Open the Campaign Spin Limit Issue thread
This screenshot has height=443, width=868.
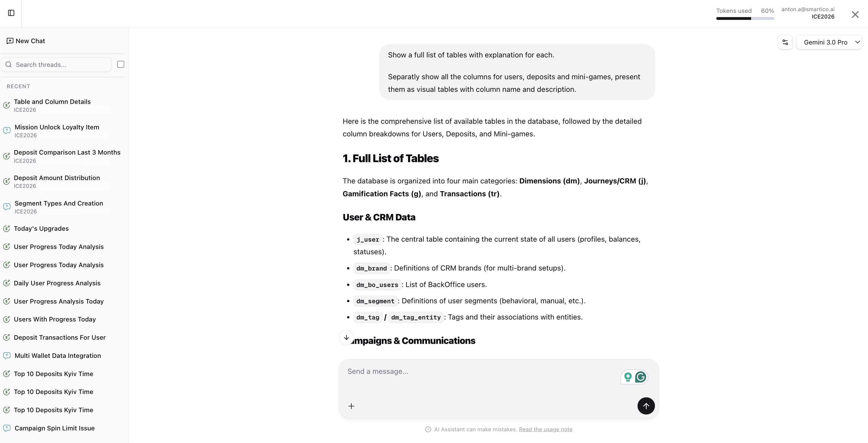55,428
